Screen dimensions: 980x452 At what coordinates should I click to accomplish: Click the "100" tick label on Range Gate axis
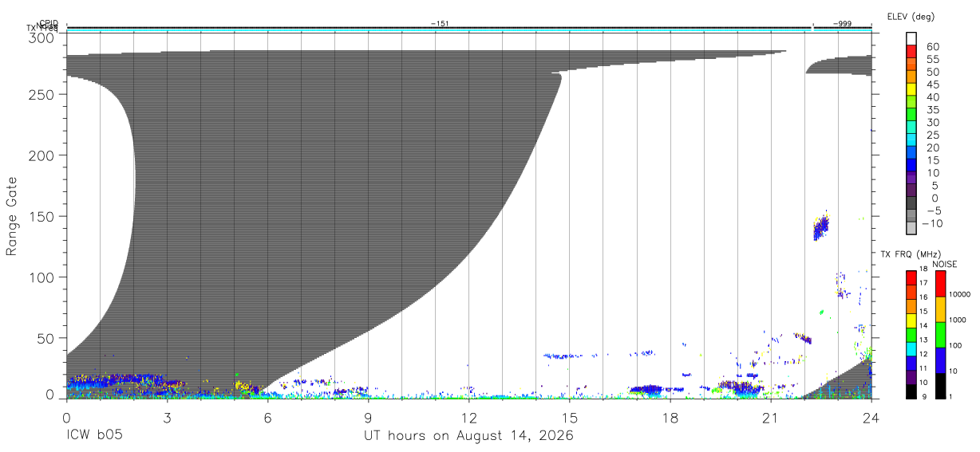tap(41, 277)
